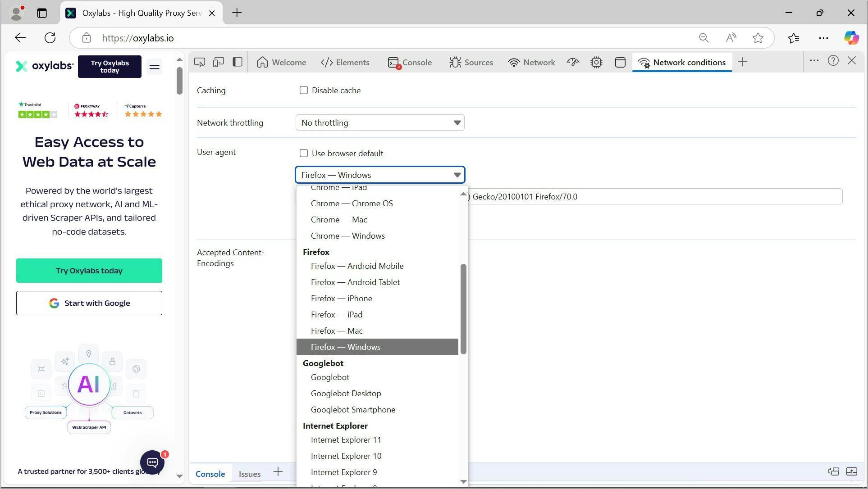The image size is (868, 489).
Task: Open the Oxylabs hamburger menu toggle
Action: [x=154, y=67]
